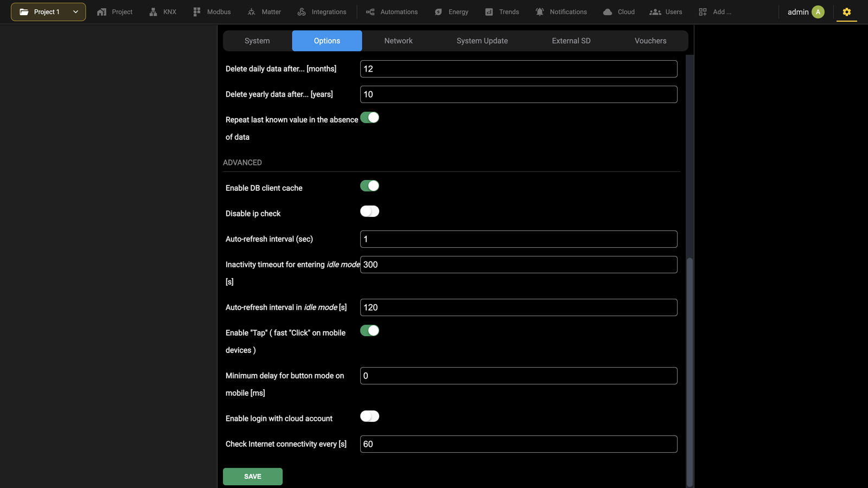Click the Energy leaf icon
The height and width of the screenshot is (488, 868).
click(438, 12)
